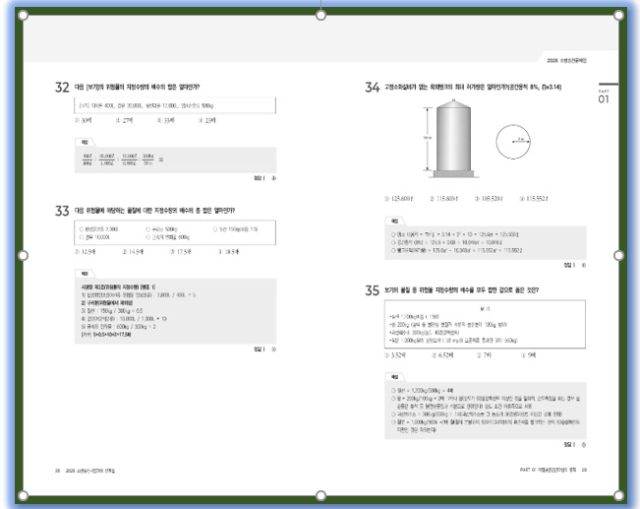Click the fraction formula in question 32's explanation
The width and height of the screenshot is (640, 509).
coord(122,160)
